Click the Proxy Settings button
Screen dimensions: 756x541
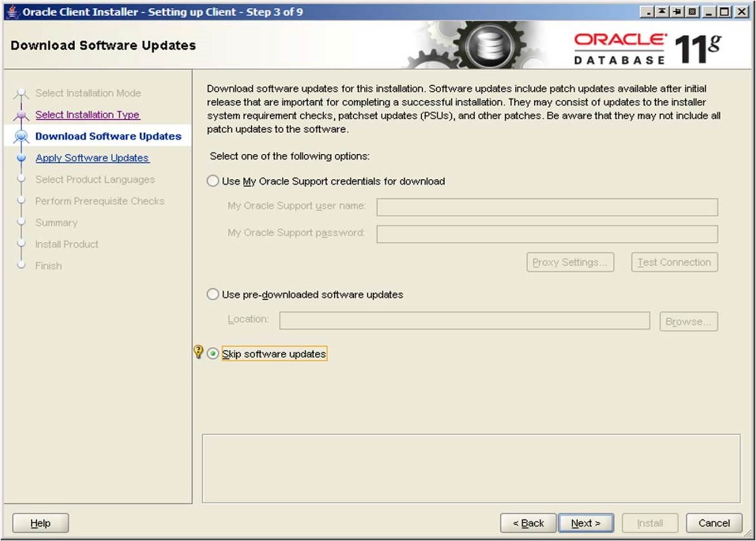(x=570, y=262)
